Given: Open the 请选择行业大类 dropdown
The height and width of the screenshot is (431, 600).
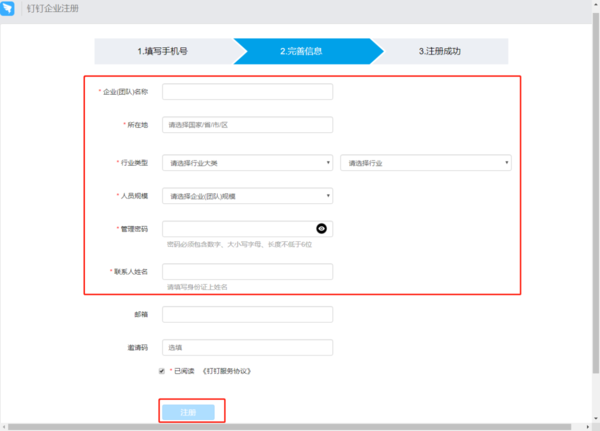Looking at the screenshot, I should (248, 163).
